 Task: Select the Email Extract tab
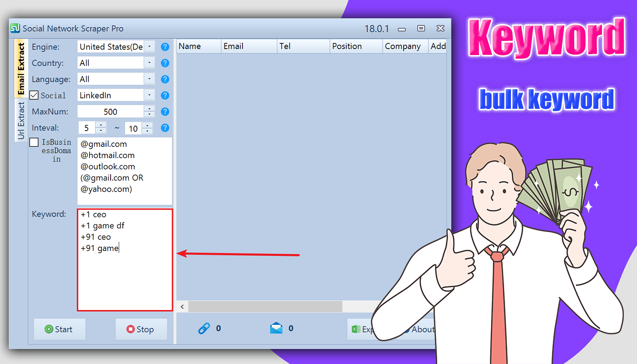[21, 69]
